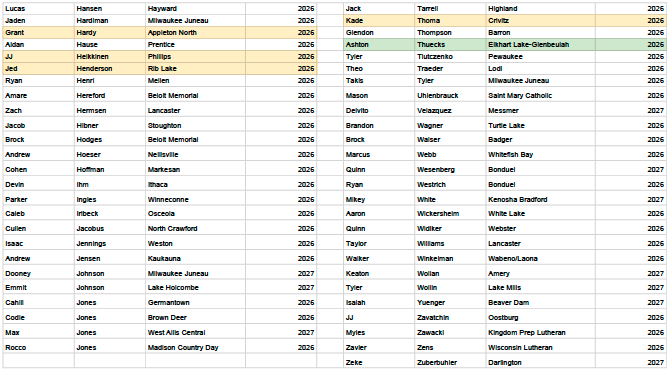Click the 'Winneconne' cell
670x370 pixels.
(195, 199)
